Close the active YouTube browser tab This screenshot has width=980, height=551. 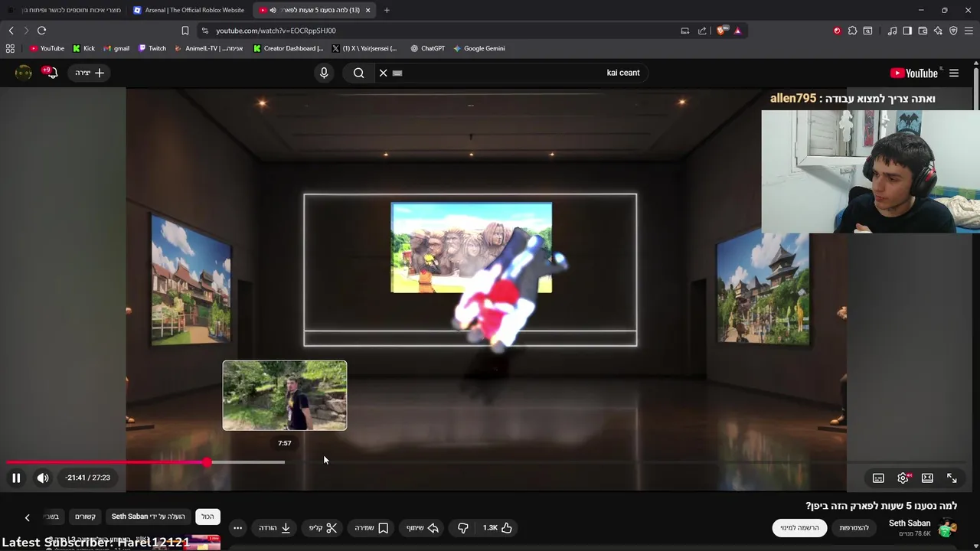pos(367,10)
